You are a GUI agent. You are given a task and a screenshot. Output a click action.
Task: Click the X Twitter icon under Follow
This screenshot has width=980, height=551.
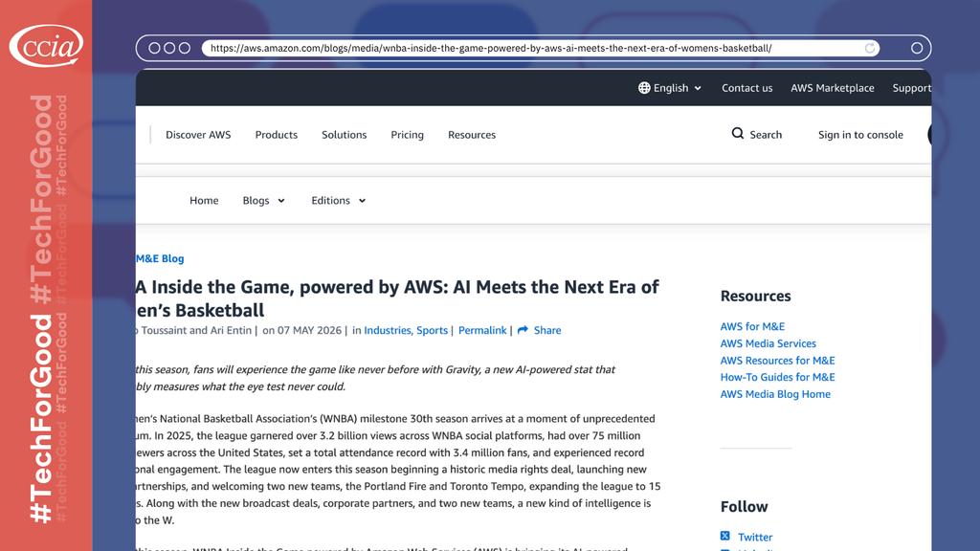point(725,536)
